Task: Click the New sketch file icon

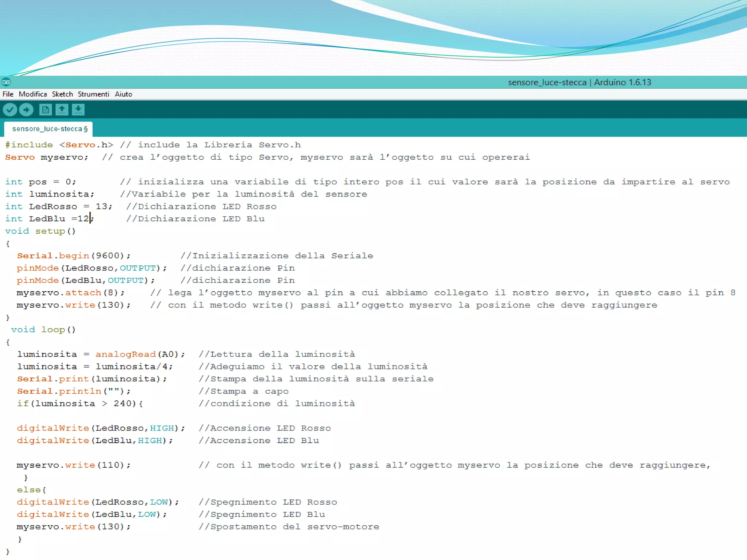Action: pyautogui.click(x=46, y=109)
